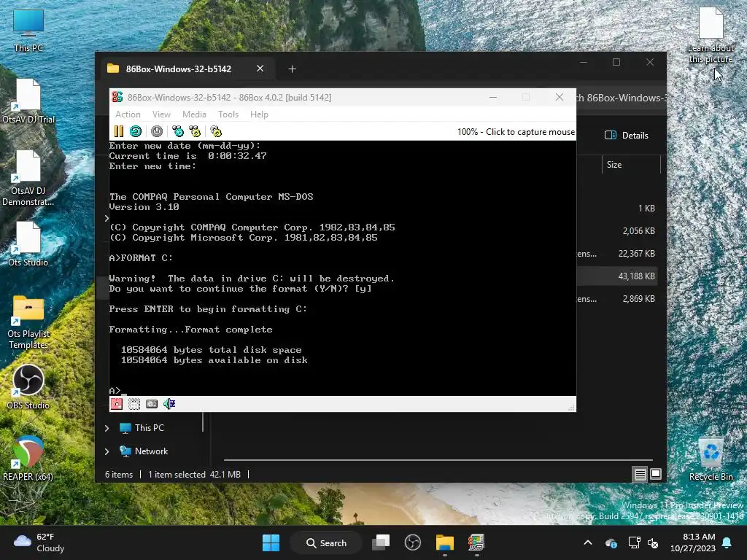This screenshot has height=560, width=747.
Task: Click the taskbar Search box
Action: pyautogui.click(x=326, y=542)
